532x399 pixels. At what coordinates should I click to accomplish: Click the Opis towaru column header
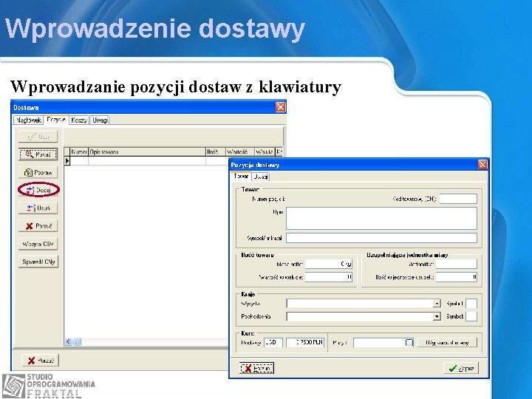147,152
